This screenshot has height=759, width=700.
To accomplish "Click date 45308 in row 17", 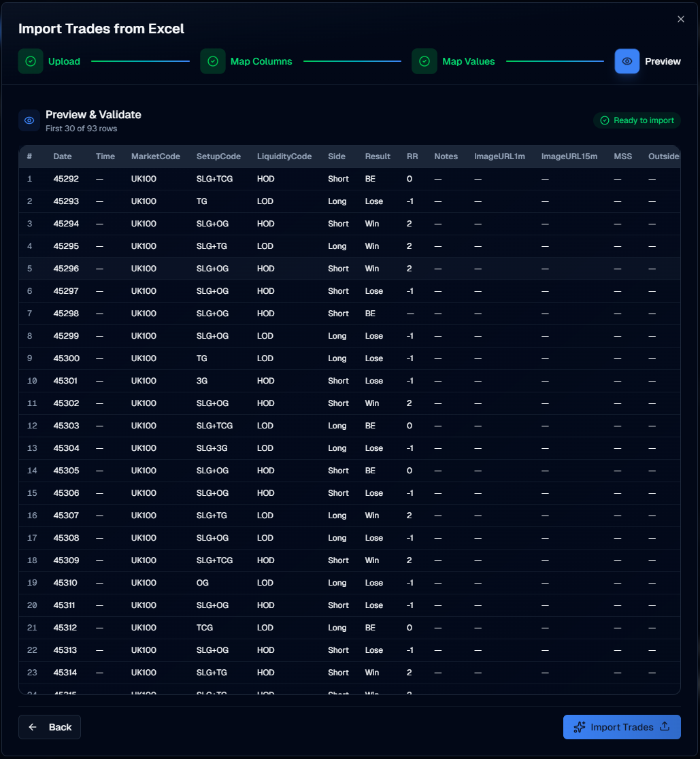I will (x=66, y=538).
